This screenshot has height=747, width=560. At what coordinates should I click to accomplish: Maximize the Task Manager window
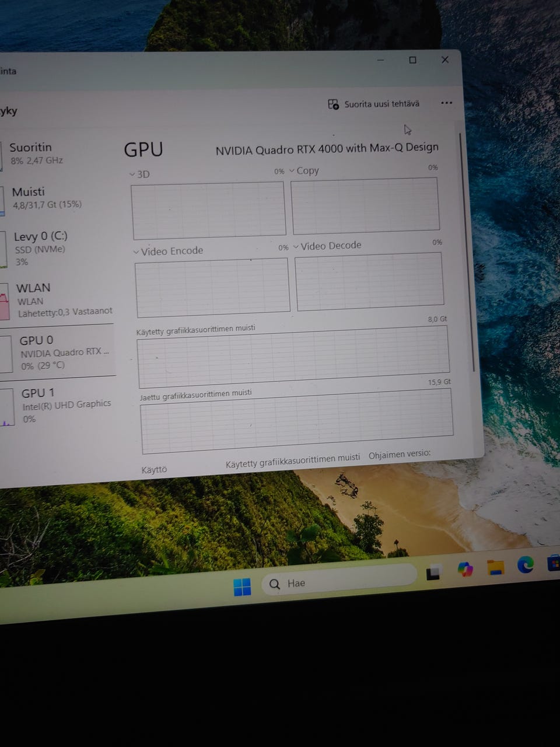tap(413, 60)
